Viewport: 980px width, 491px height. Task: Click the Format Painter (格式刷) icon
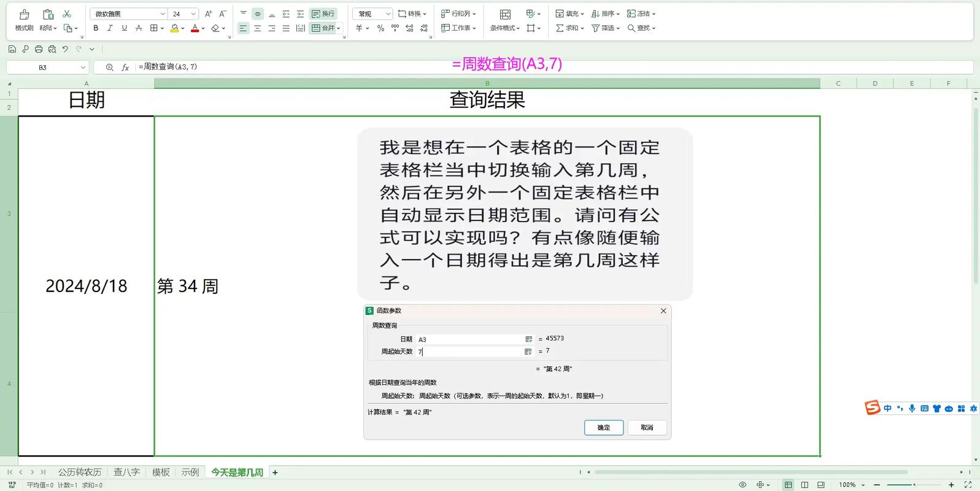point(24,14)
